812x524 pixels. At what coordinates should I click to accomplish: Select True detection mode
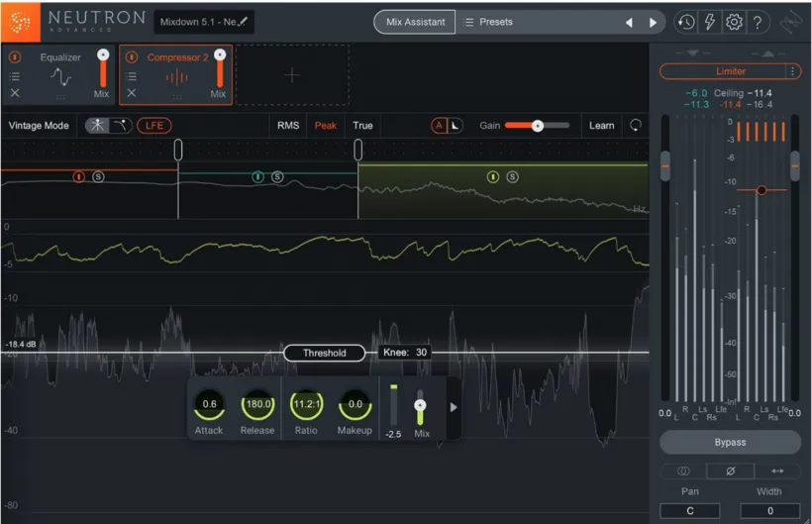(362, 125)
